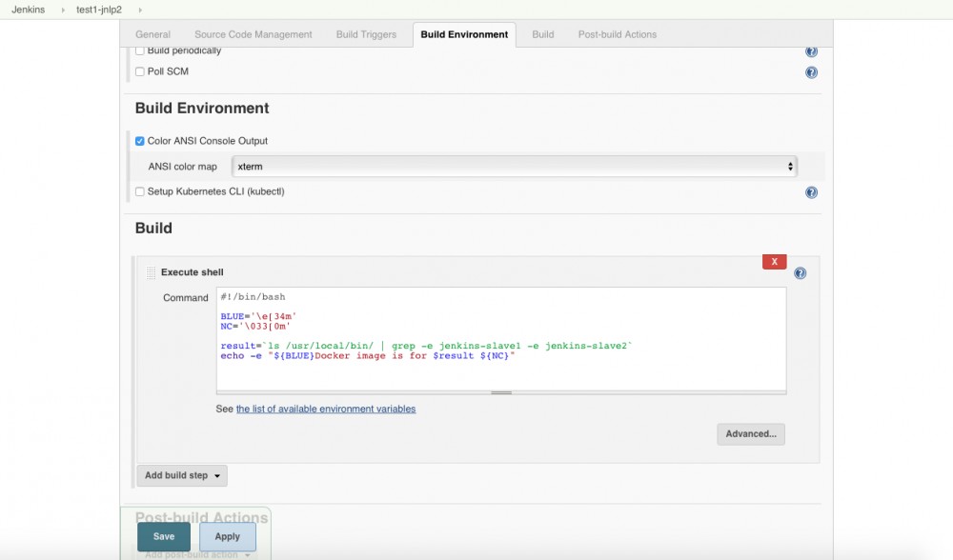Screen dimensions: 953x560
Task: Remove the Execute shell build step
Action: click(x=774, y=261)
